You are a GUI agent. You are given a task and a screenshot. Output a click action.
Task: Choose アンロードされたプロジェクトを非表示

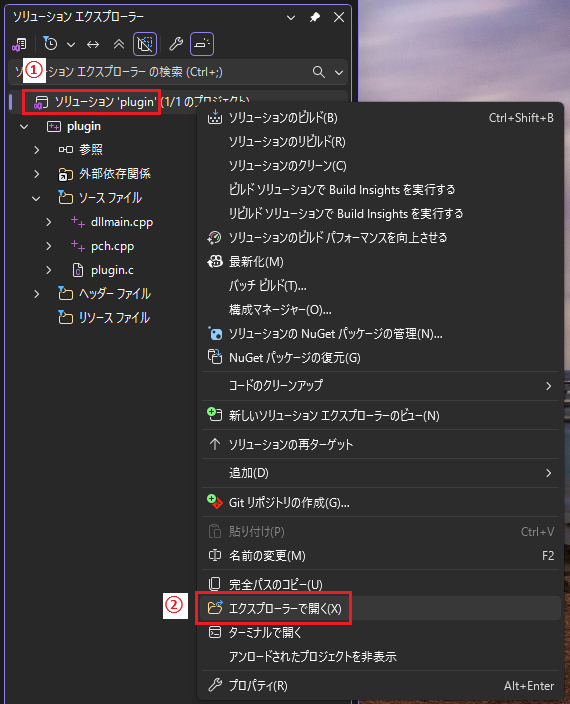(380, 657)
